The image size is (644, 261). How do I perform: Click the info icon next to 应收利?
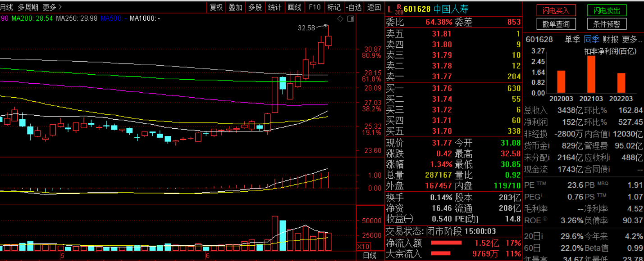[x=608, y=157]
